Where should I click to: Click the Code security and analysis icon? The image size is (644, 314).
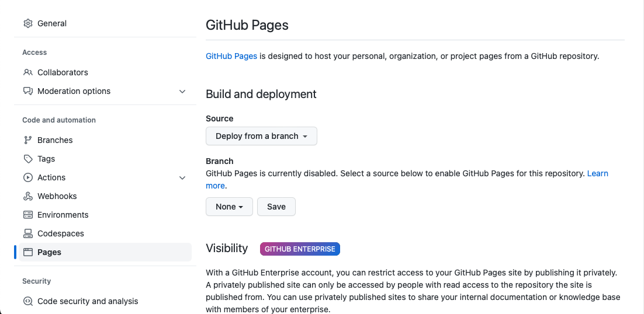click(28, 301)
